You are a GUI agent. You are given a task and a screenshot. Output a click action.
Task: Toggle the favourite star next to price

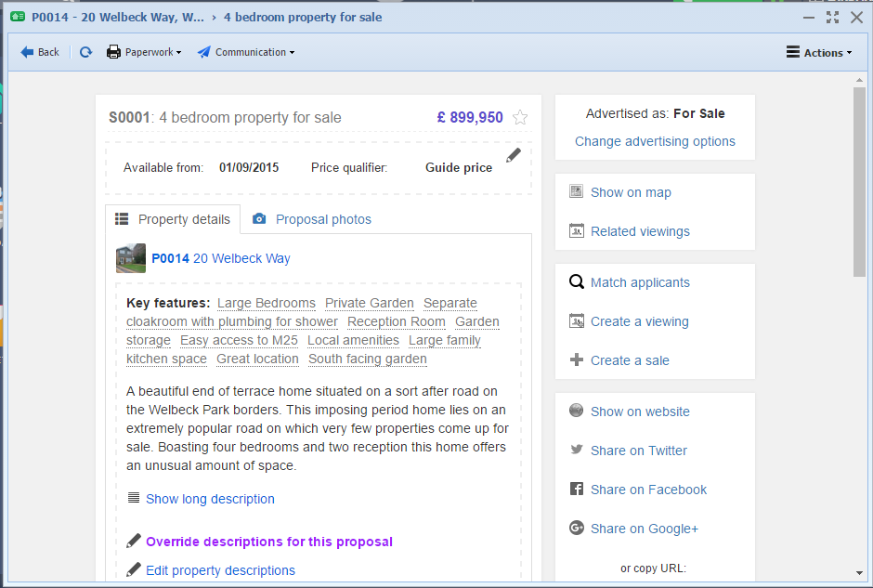(520, 117)
